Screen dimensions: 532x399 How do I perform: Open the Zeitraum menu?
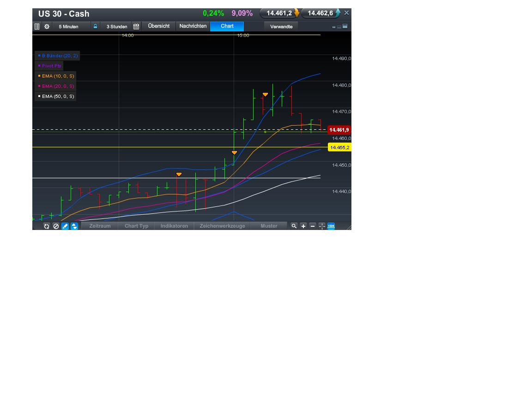click(x=100, y=226)
